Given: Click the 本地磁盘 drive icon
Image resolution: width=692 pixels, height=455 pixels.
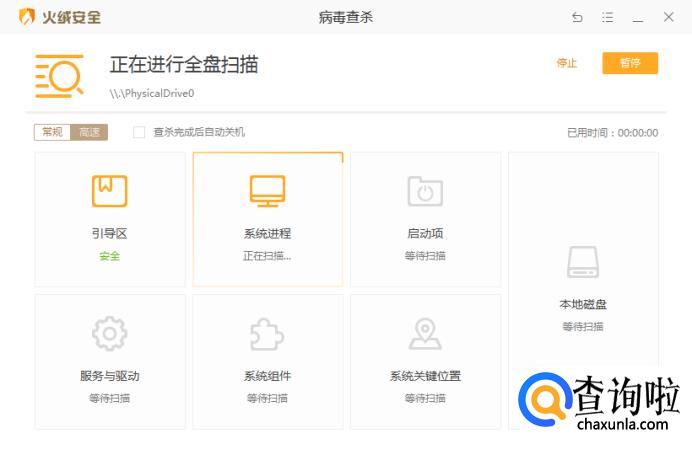Looking at the screenshot, I should click(x=583, y=262).
